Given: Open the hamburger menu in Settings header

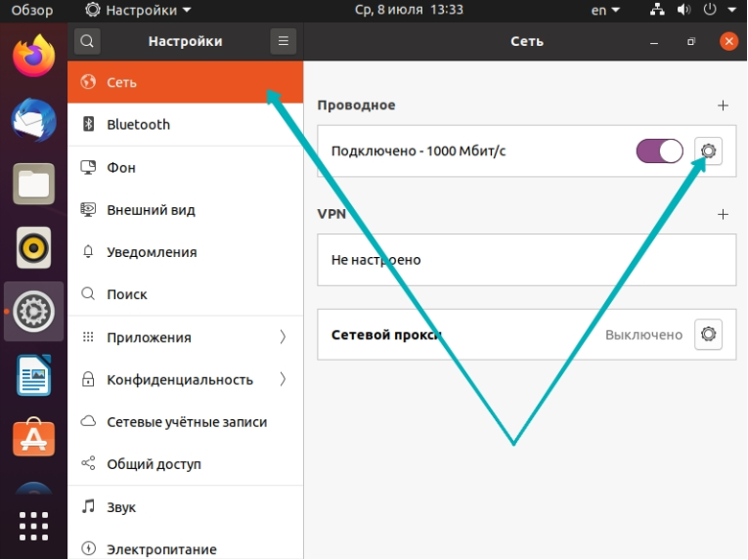Looking at the screenshot, I should click(283, 41).
